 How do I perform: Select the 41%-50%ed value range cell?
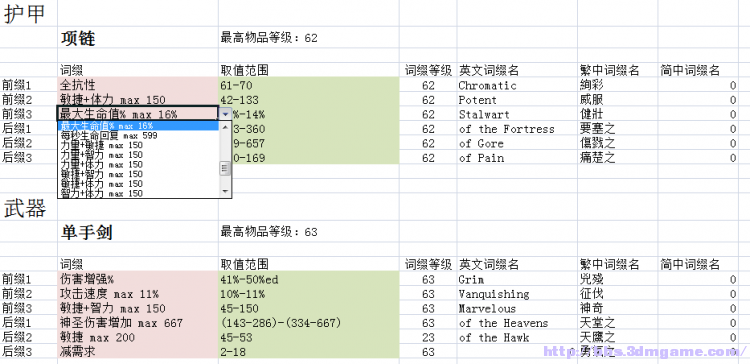tap(309, 279)
